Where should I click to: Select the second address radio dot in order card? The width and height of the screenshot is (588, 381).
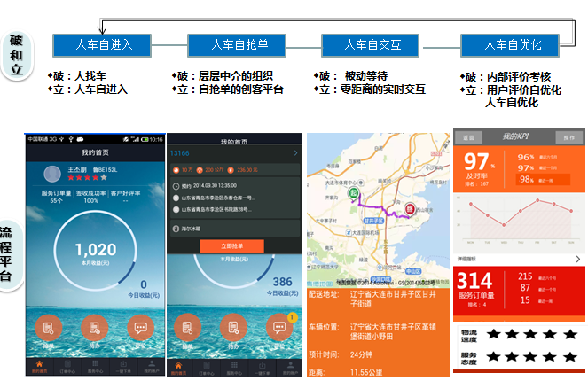point(176,210)
